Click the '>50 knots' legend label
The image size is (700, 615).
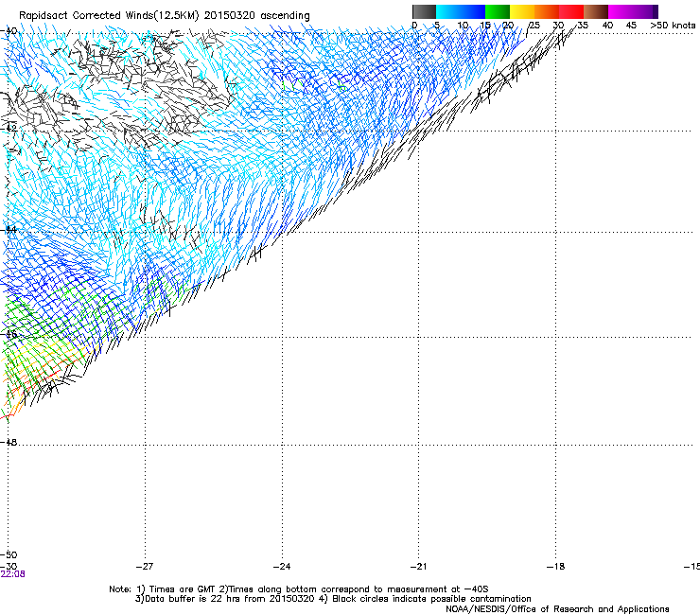(x=673, y=26)
